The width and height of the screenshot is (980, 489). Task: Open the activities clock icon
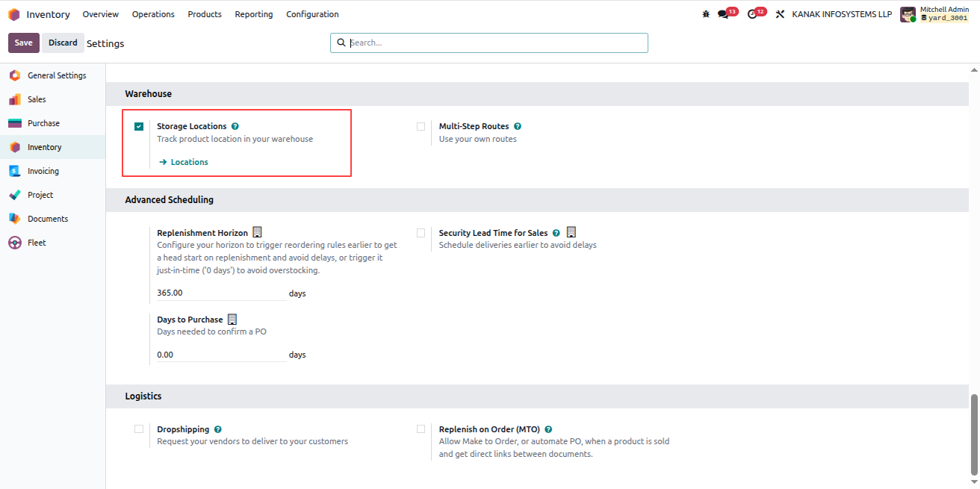[x=751, y=14]
